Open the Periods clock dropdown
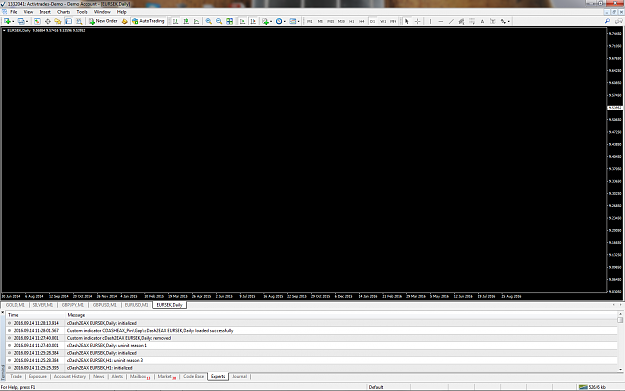 tap(280, 21)
